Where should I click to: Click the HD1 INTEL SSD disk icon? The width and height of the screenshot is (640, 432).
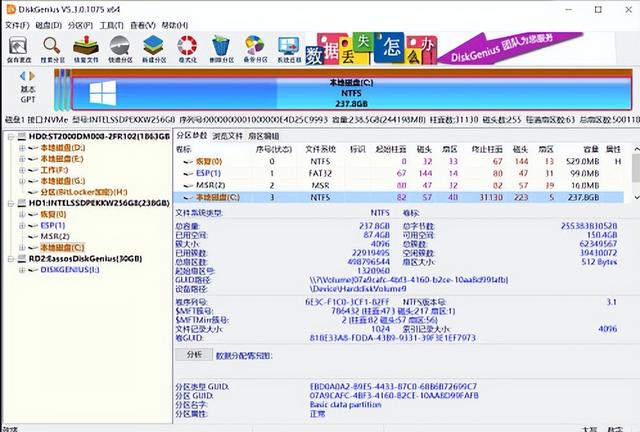tap(22, 203)
